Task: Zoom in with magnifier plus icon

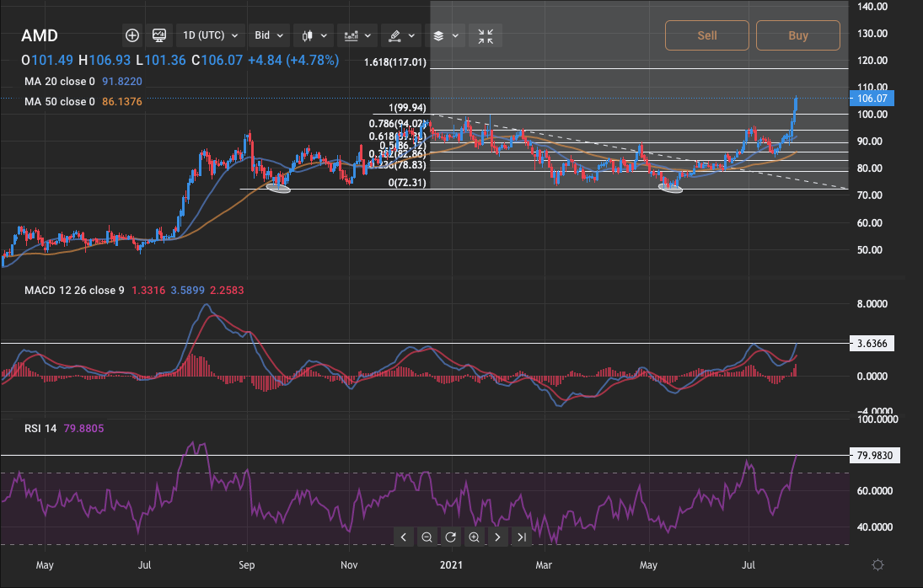Action: point(474,537)
